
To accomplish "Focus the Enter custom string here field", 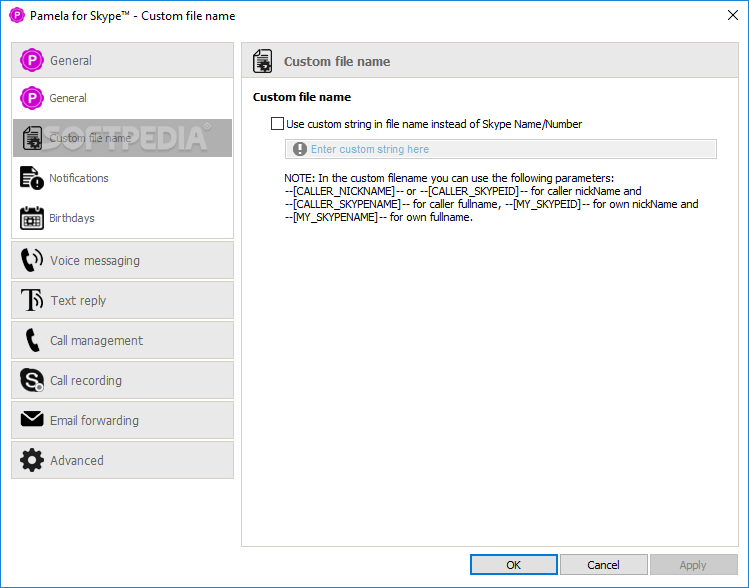I will (501, 149).
